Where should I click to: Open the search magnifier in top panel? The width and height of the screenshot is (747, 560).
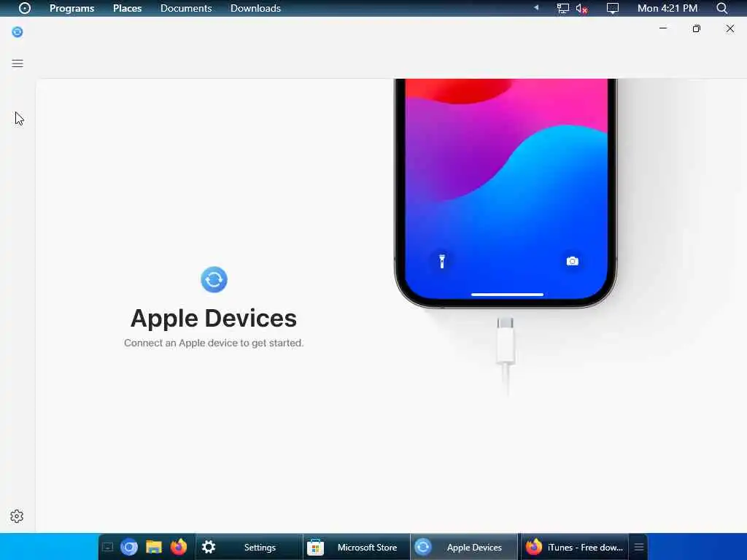coord(721,8)
